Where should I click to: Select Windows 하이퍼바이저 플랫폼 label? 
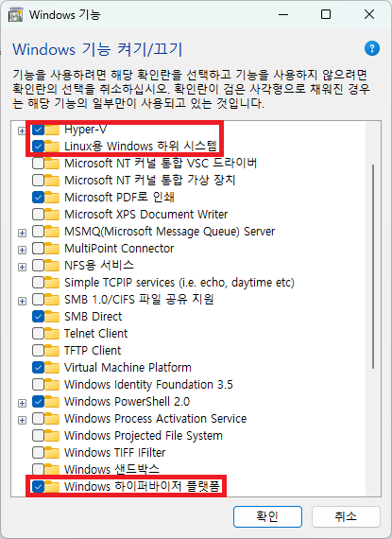point(142,487)
